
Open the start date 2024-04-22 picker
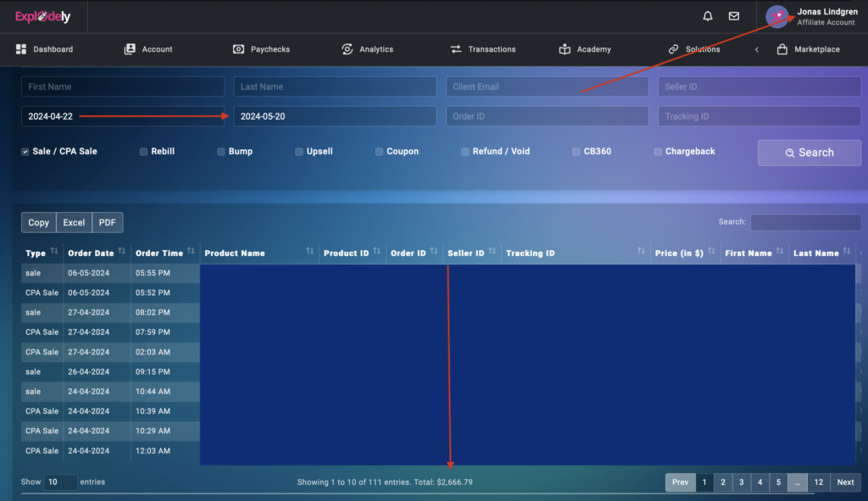[123, 116]
